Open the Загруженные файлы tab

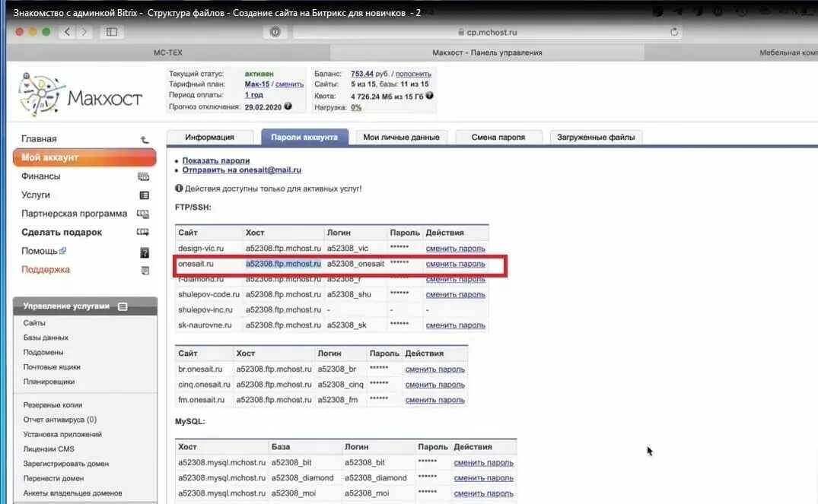[x=596, y=137]
